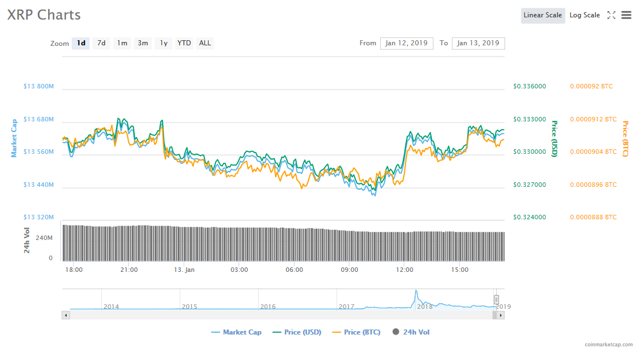
Task: Set zoom to 7d
Action: tap(101, 43)
